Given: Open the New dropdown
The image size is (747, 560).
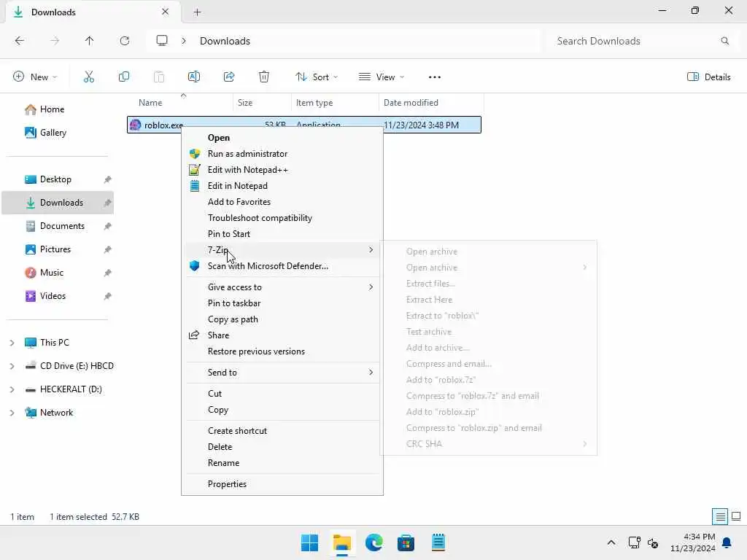Looking at the screenshot, I should 35,77.
